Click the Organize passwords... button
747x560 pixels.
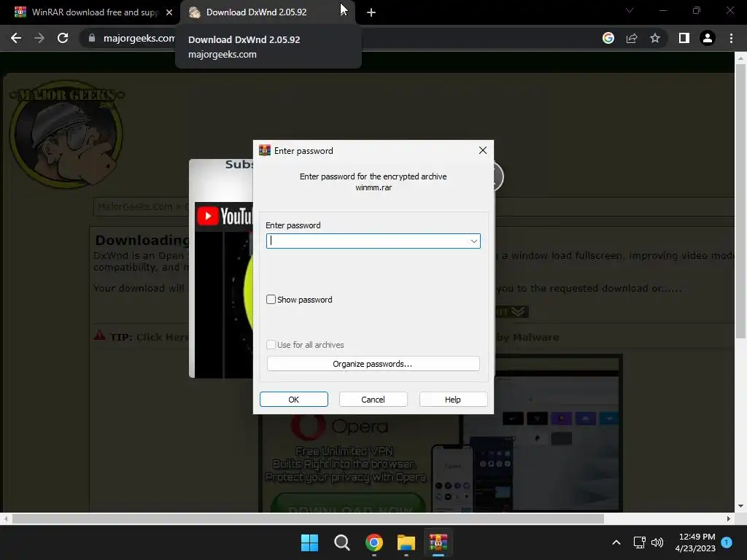[373, 363]
